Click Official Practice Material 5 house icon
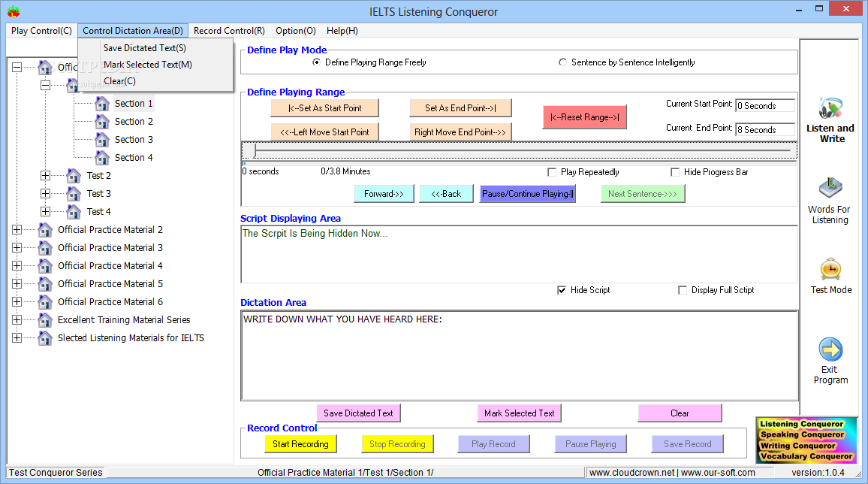 [45, 283]
